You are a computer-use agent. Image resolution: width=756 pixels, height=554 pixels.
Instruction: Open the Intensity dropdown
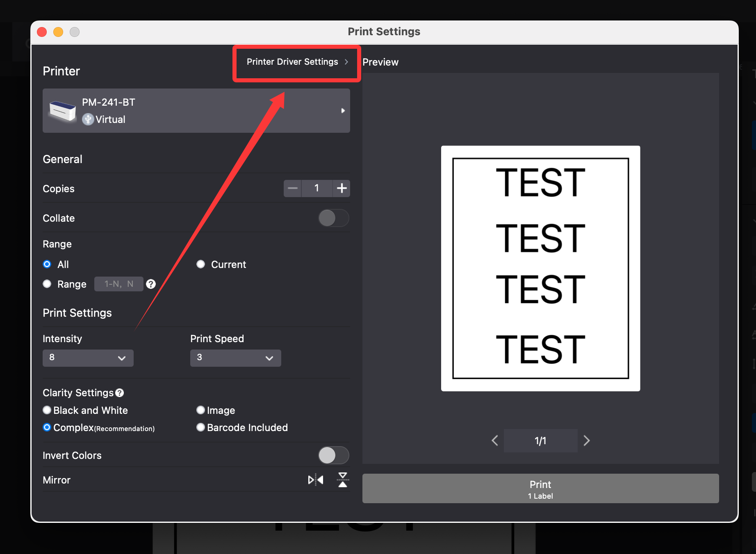pos(88,358)
